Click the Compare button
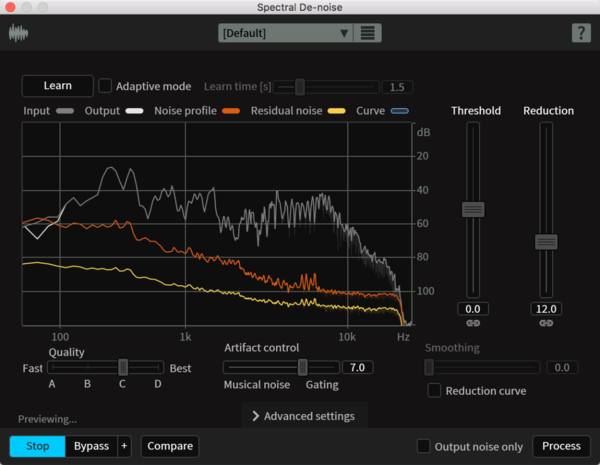Image resolution: width=600 pixels, height=465 pixels. click(169, 446)
